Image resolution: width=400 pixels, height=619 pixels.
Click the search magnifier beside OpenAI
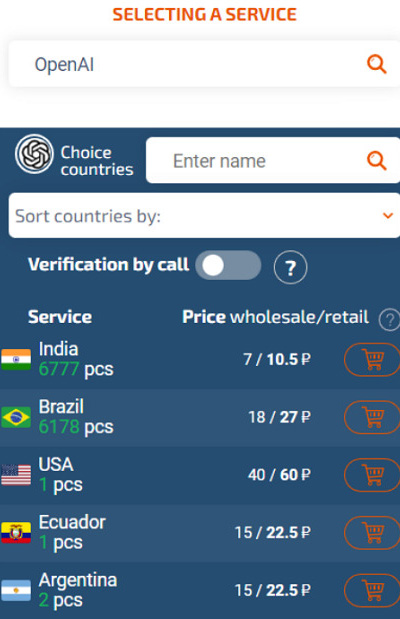(376, 64)
